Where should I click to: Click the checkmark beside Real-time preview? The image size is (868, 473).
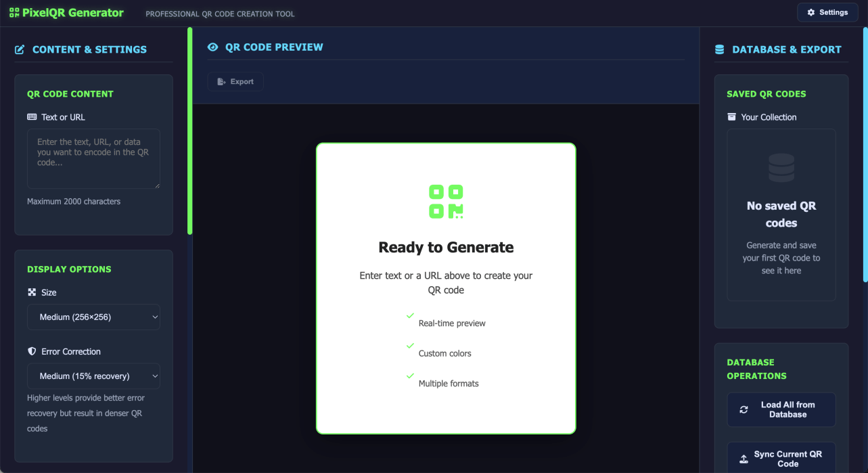click(x=410, y=316)
